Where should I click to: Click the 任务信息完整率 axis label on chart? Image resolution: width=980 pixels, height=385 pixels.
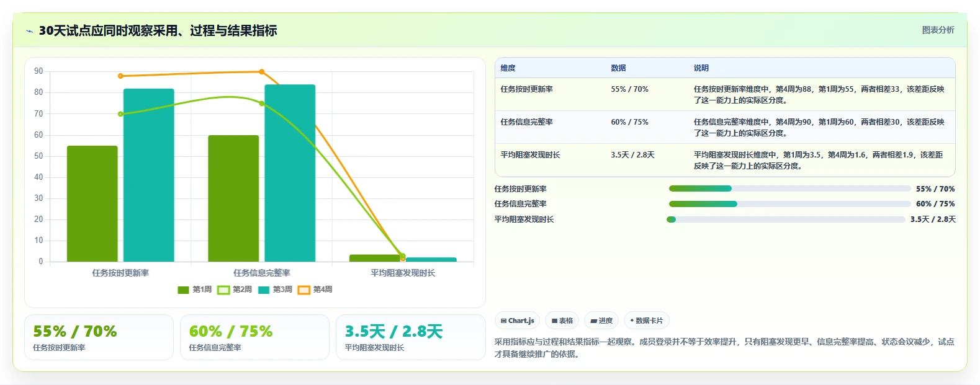(261, 273)
